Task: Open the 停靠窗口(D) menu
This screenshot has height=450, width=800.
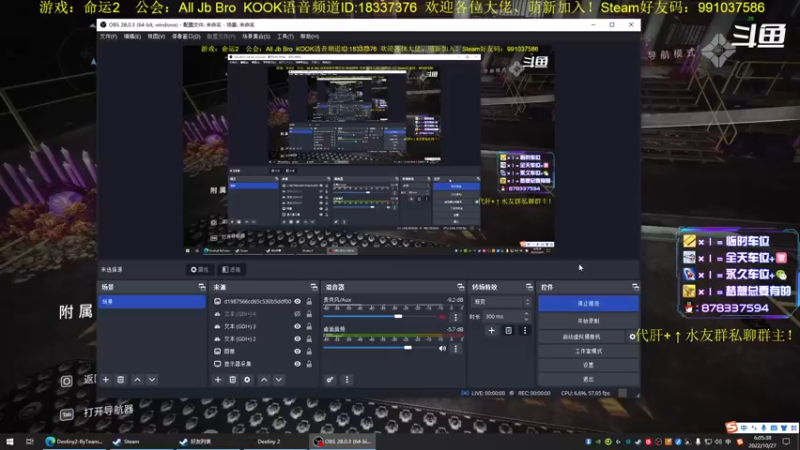Action: tap(186, 37)
